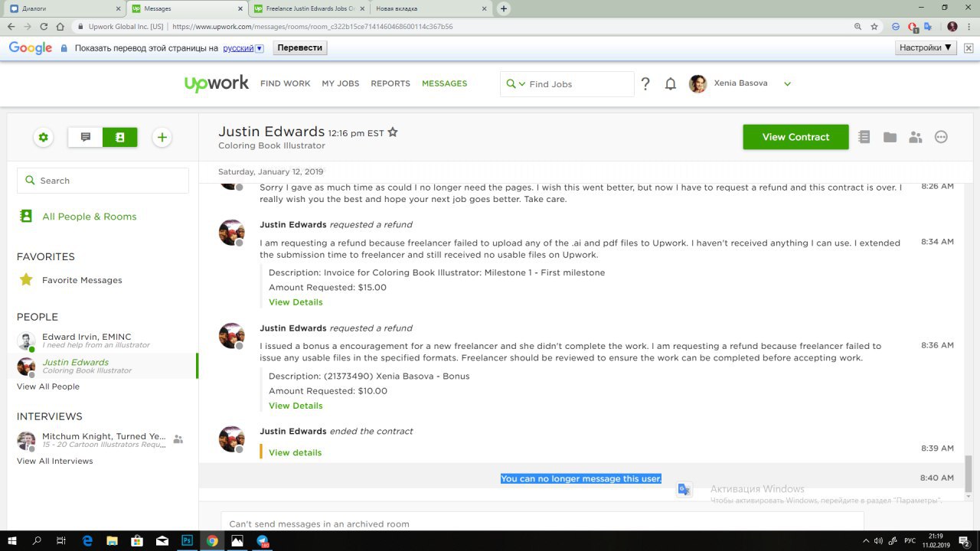
Task: Open the Google Translate extension icon
Action: (928, 26)
